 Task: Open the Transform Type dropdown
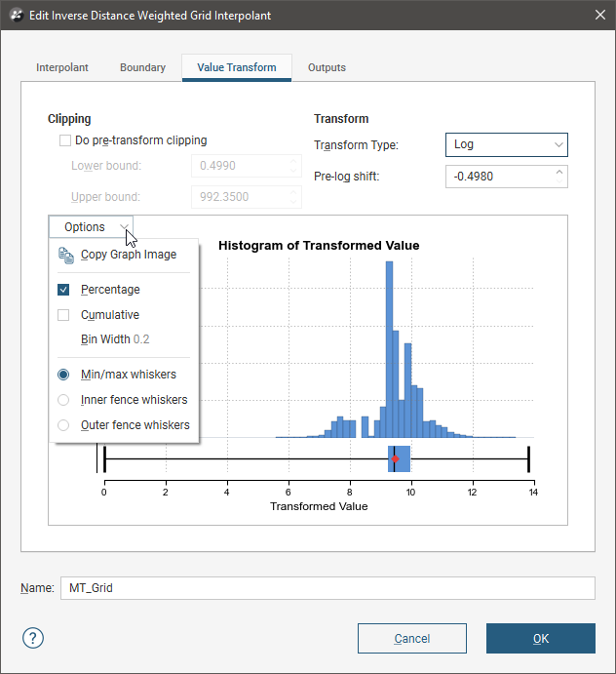(506, 144)
